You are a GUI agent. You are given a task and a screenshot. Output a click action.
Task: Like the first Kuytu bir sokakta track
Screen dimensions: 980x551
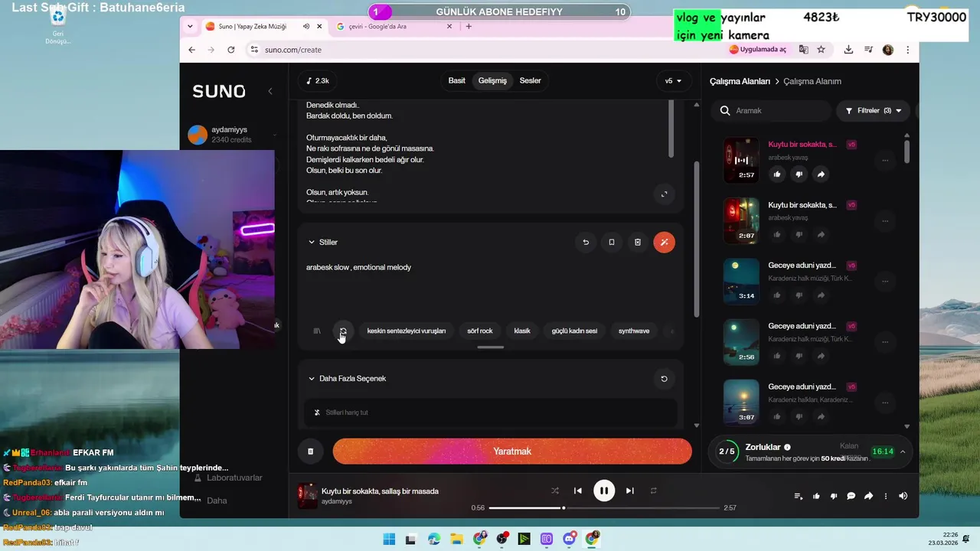click(777, 174)
